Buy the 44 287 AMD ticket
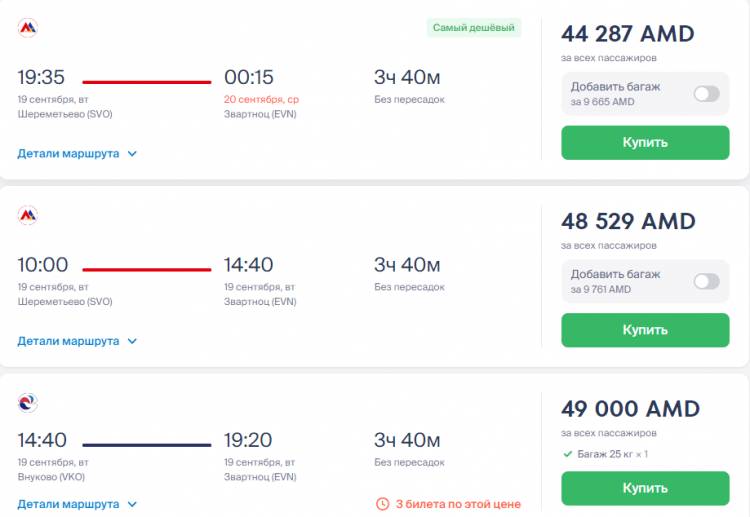The image size is (750, 517). pyautogui.click(x=645, y=143)
